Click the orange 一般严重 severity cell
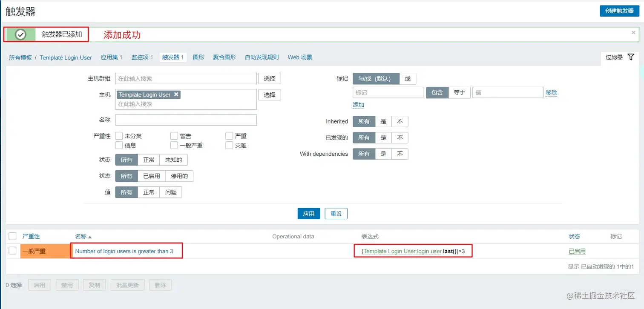This screenshot has height=309, width=644. 45,251
